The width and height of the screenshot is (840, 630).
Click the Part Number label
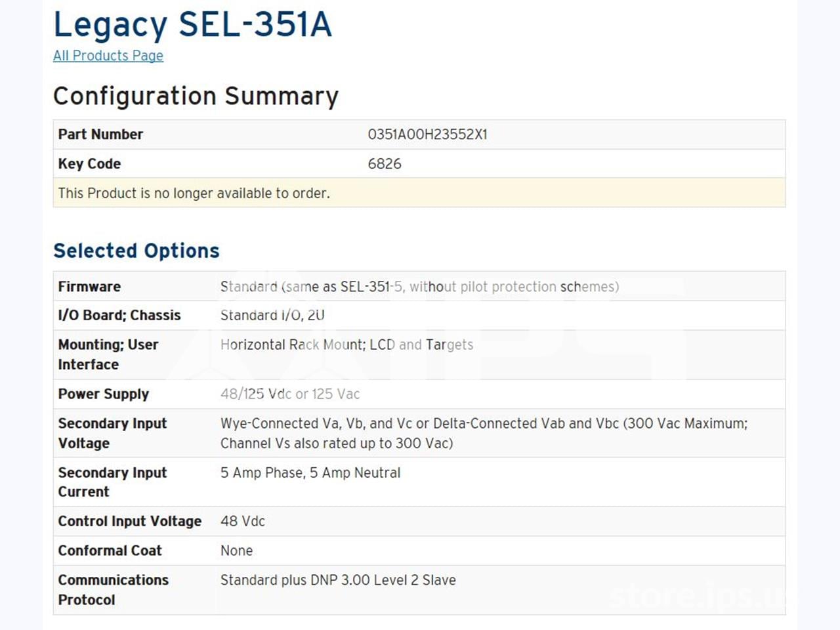(x=100, y=135)
